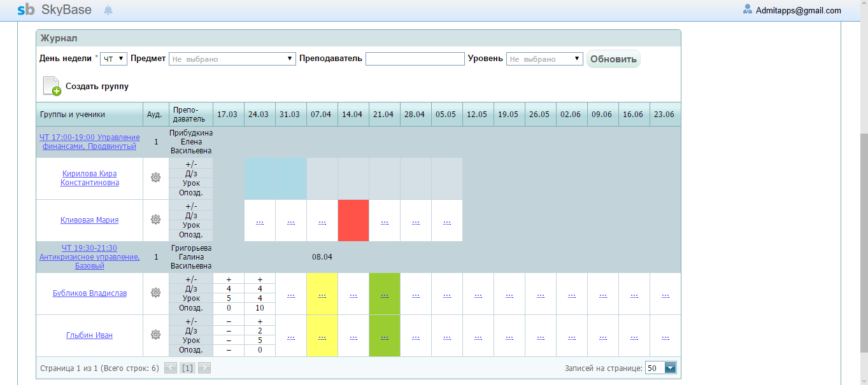This screenshot has width=868, height=385.
Task: Click the green 21.04 cell for Глыбин Иван
Action: [384, 335]
